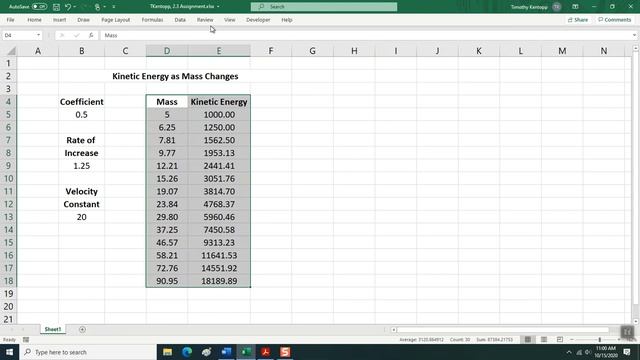Open the Formulas ribbon tab
The image size is (640, 360).
coord(152,20)
